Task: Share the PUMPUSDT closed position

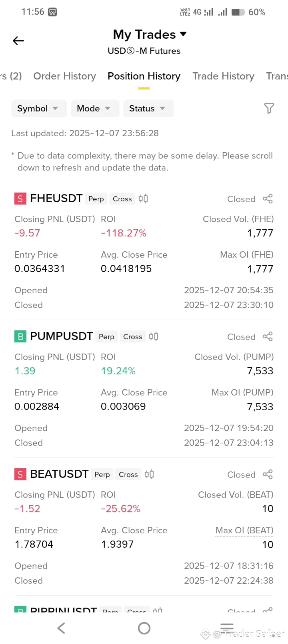Action: [x=268, y=336]
